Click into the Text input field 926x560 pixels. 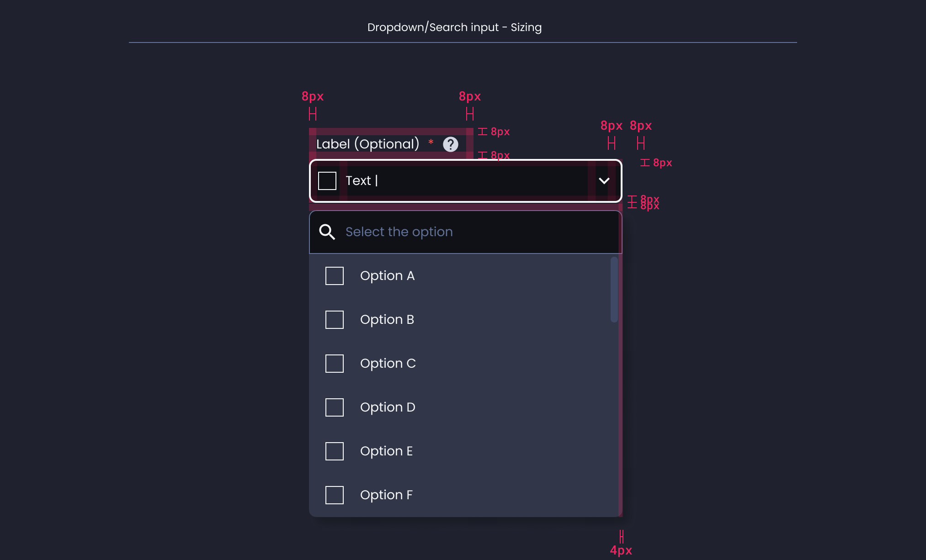tap(465, 181)
